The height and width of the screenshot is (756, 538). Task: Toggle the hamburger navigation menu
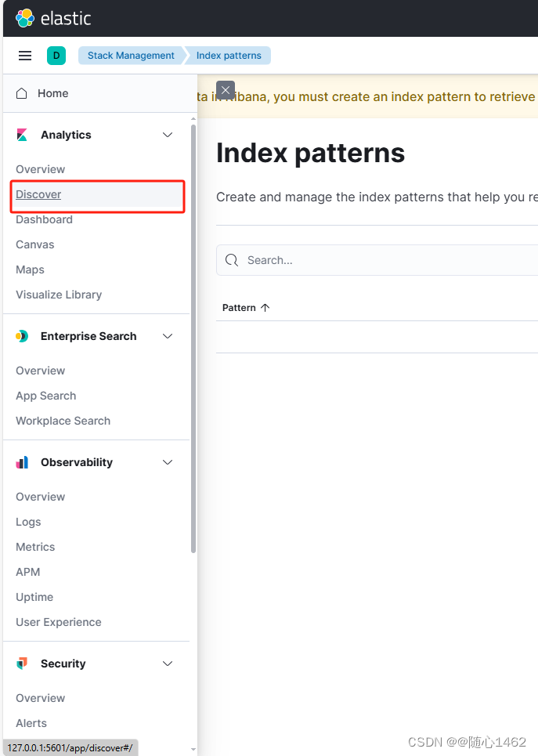tap(25, 56)
